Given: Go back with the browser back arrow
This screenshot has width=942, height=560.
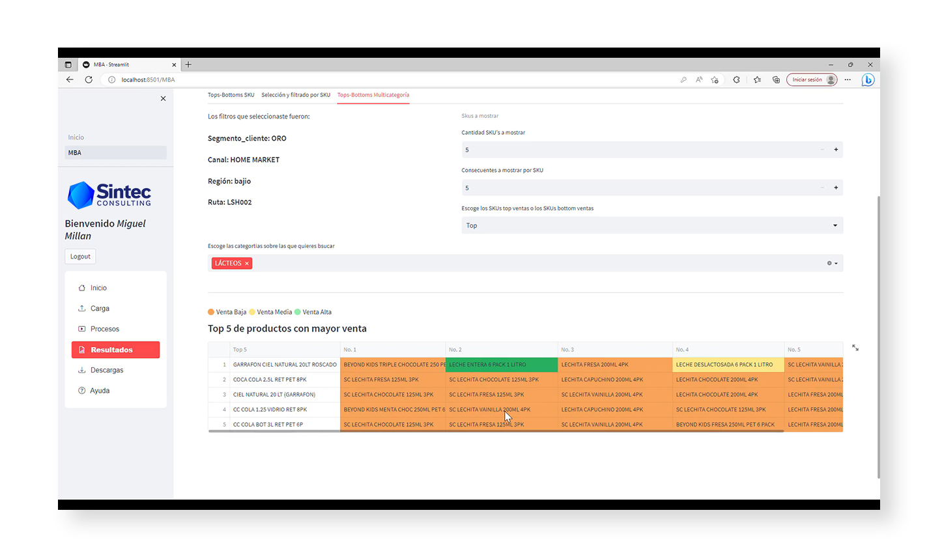Looking at the screenshot, I should [x=70, y=79].
